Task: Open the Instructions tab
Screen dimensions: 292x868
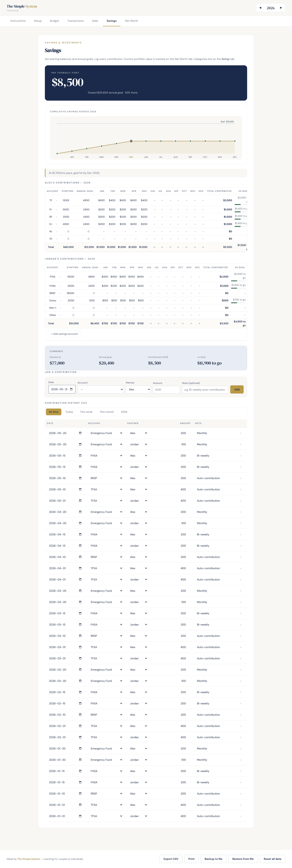Action: (x=18, y=21)
